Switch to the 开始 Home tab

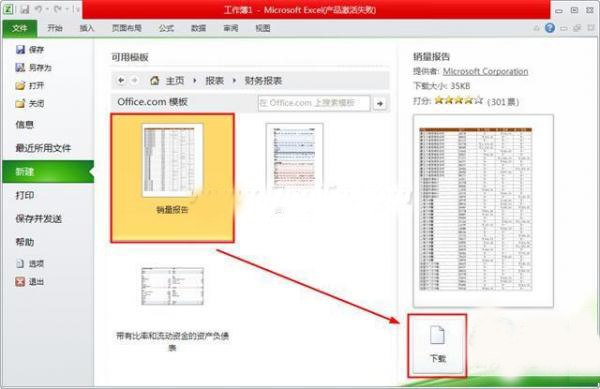tap(55, 28)
